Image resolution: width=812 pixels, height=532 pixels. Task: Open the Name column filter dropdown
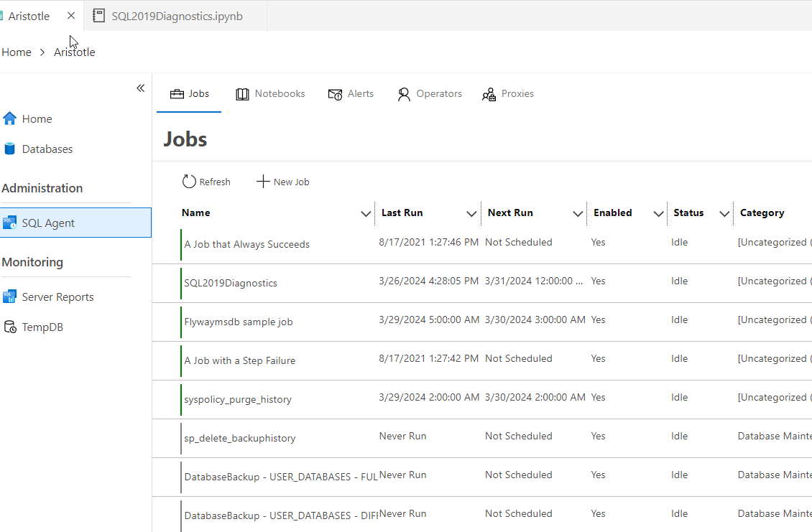tap(365, 213)
